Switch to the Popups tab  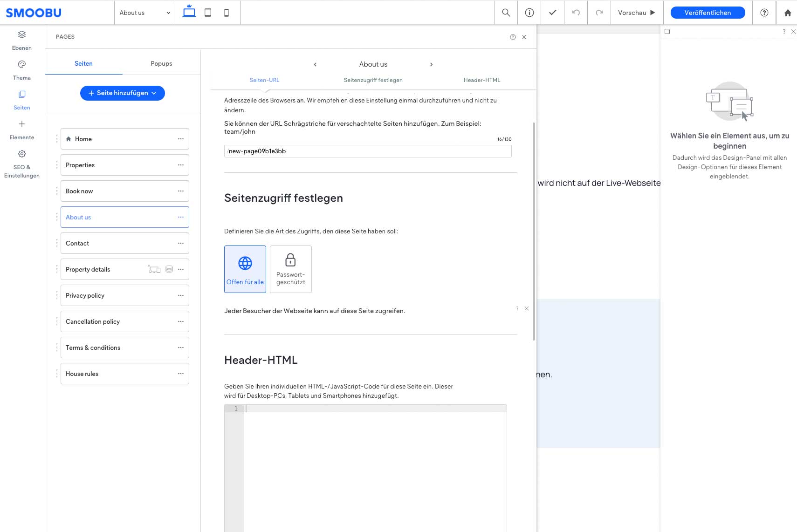(x=161, y=64)
